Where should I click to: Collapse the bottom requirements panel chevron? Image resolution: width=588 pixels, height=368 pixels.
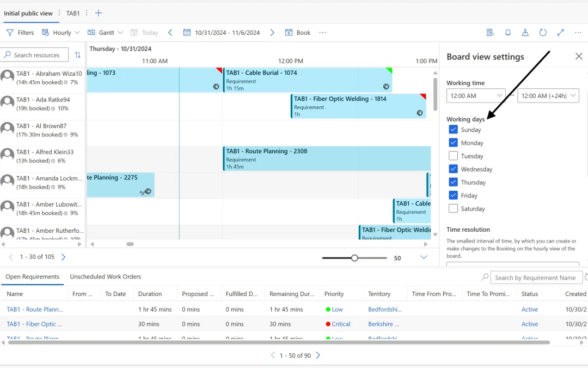point(424,257)
